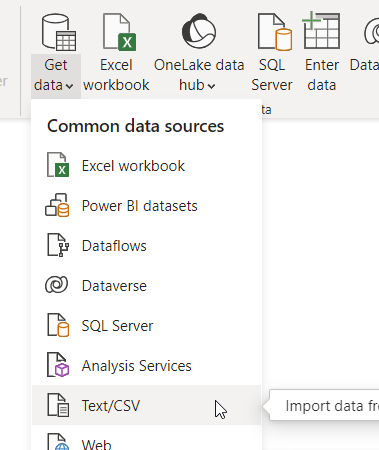Click the Excel workbook ribbon label
This screenshot has width=379, height=450.
click(116, 75)
